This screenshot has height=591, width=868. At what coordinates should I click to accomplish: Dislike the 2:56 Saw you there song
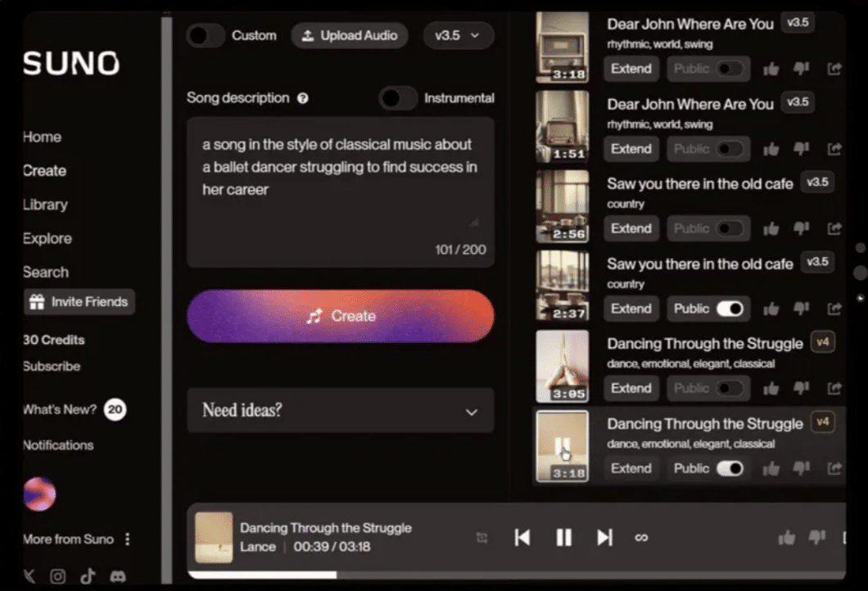(x=801, y=228)
